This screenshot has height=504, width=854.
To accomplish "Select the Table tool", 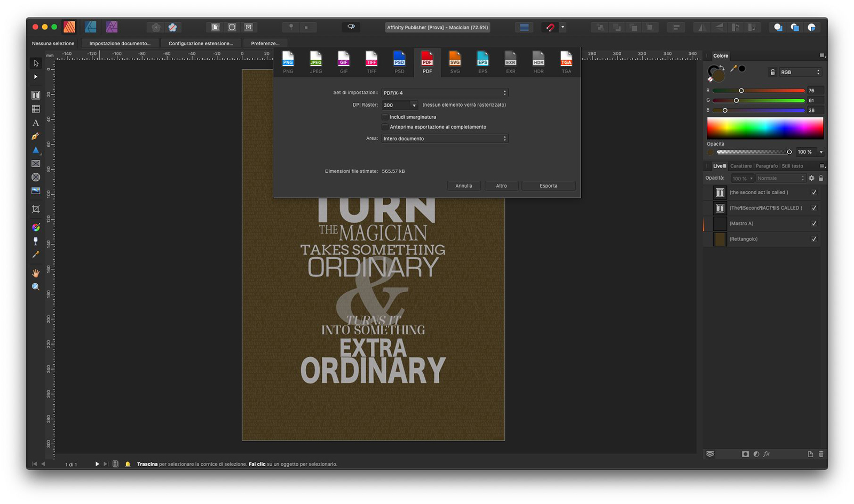I will 36,109.
